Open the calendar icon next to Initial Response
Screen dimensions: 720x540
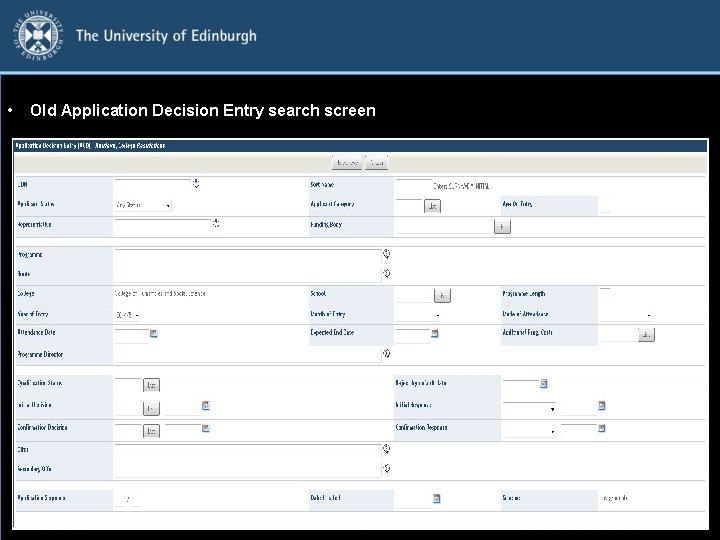(602, 405)
